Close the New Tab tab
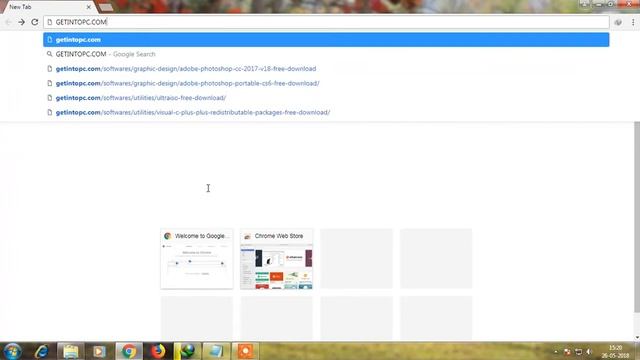Image resolution: width=640 pixels, height=360 pixels. point(89,7)
